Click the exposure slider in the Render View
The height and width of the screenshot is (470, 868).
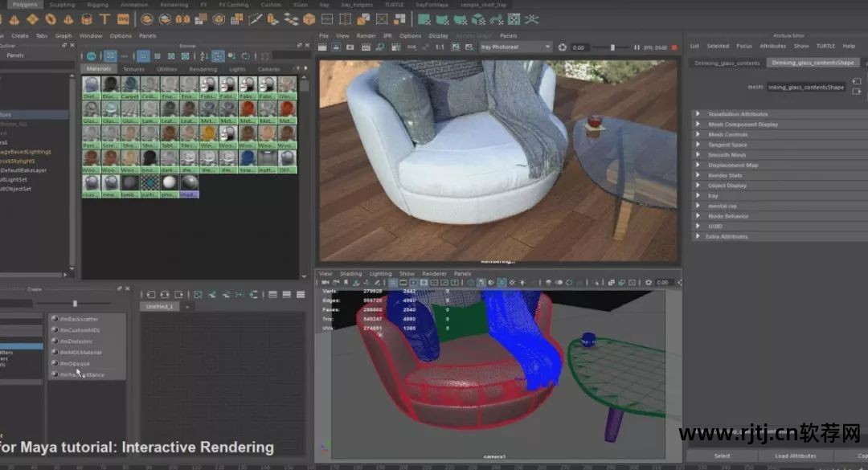coord(613,47)
